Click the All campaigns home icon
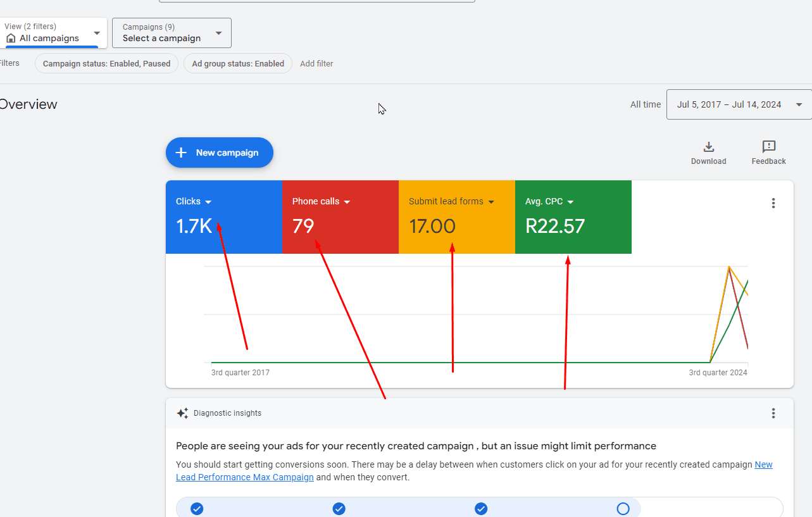The height and width of the screenshot is (517, 812). (11, 39)
